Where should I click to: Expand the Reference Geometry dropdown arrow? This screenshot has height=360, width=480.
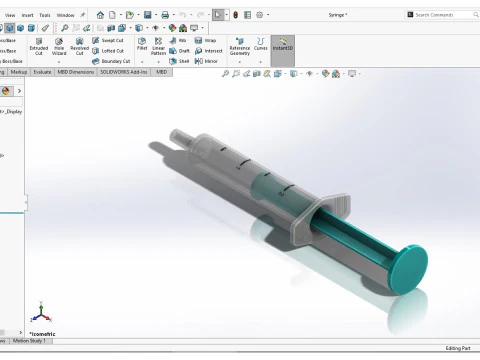point(240,62)
